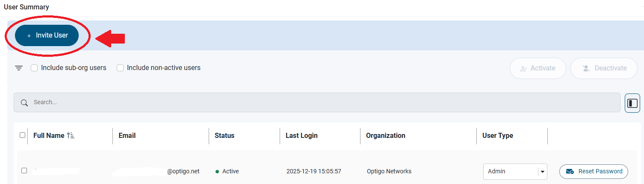The width and height of the screenshot is (644, 184).
Task: Open the filter options icon
Action: [19, 68]
